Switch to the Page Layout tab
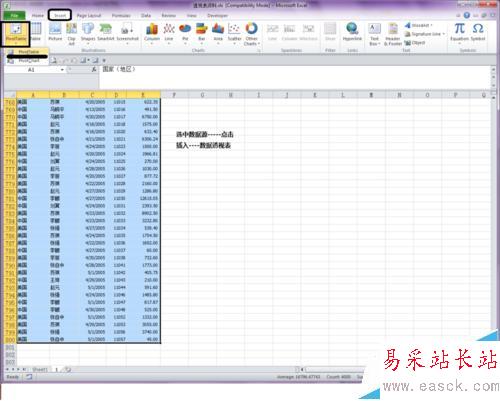Viewport: 500px width, 401px height. pos(89,15)
